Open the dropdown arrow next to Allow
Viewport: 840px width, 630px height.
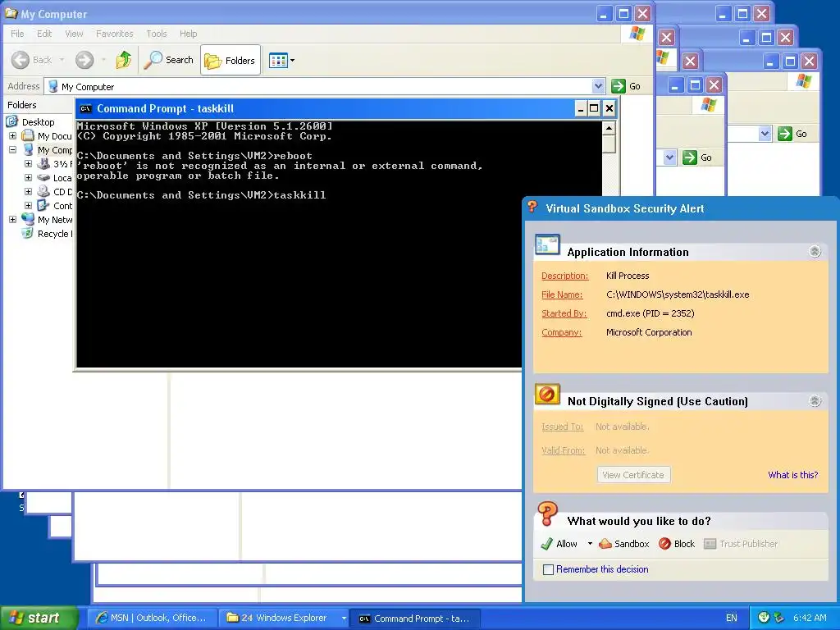[x=590, y=544]
